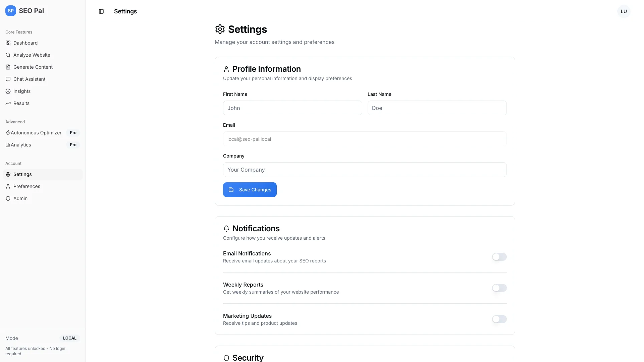644x362 pixels.
Task: Click the Results trending arrow icon
Action: click(8, 103)
